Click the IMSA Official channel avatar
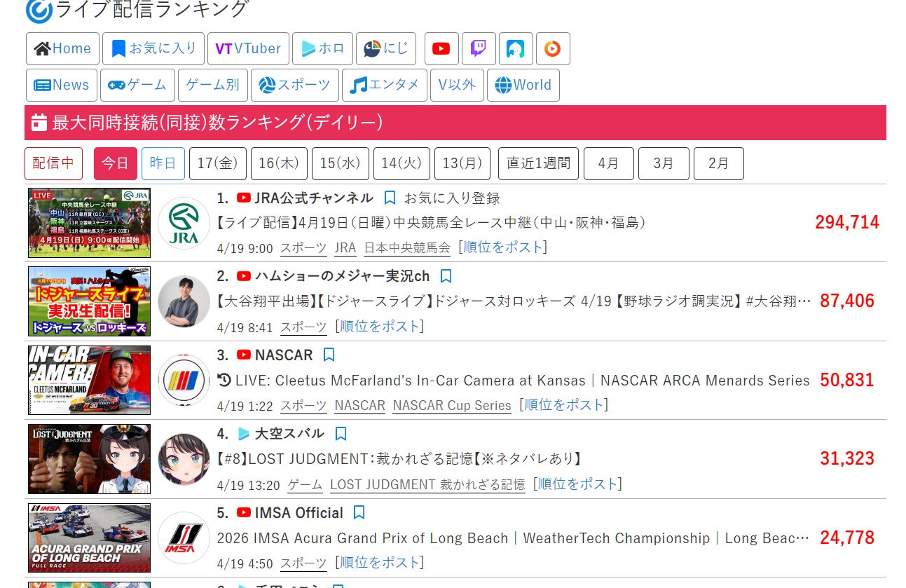Screen dimensions: 906x588 click(184, 538)
